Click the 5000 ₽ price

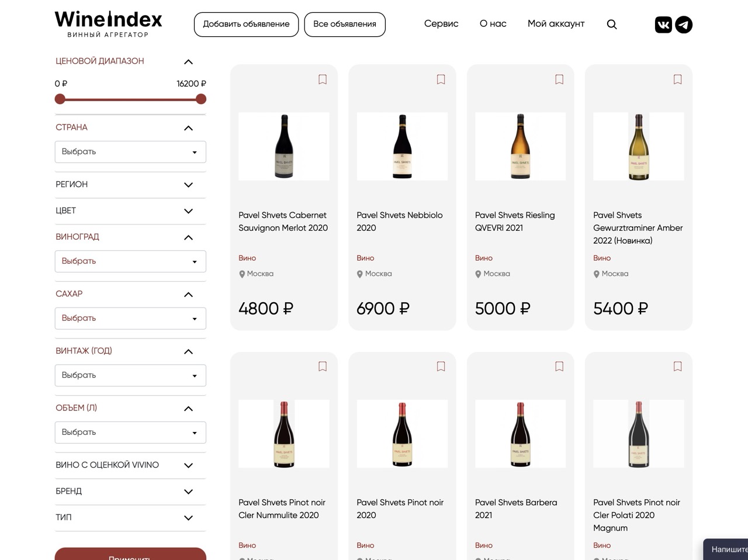pyautogui.click(x=503, y=309)
